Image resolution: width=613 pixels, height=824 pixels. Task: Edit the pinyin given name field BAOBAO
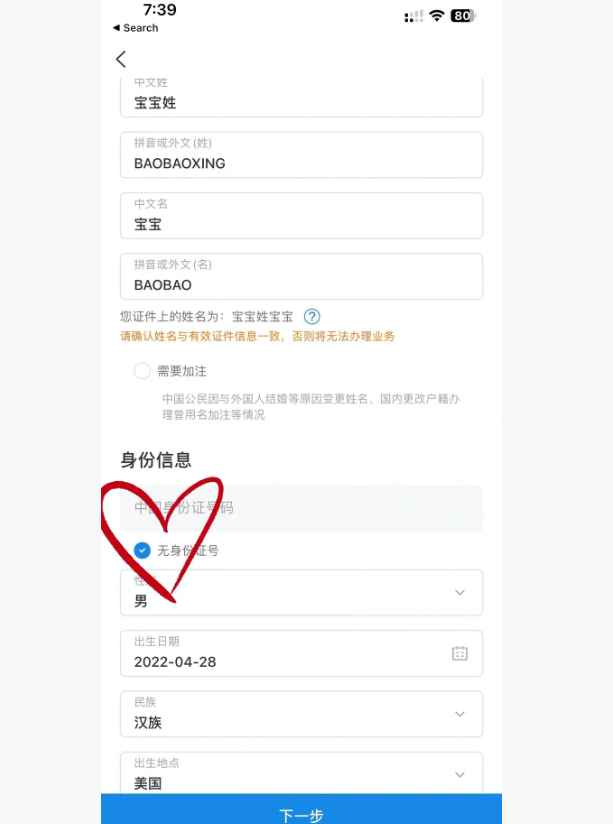tap(301, 276)
